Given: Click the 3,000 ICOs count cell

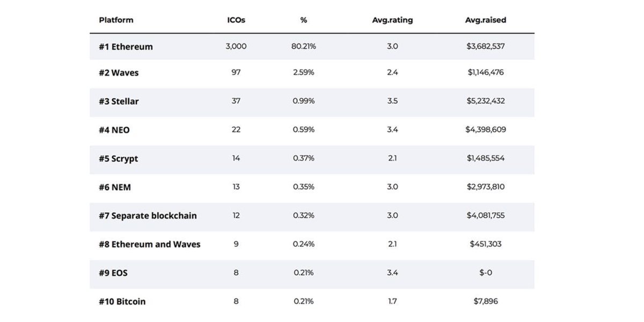Looking at the screenshot, I should pos(237,46).
